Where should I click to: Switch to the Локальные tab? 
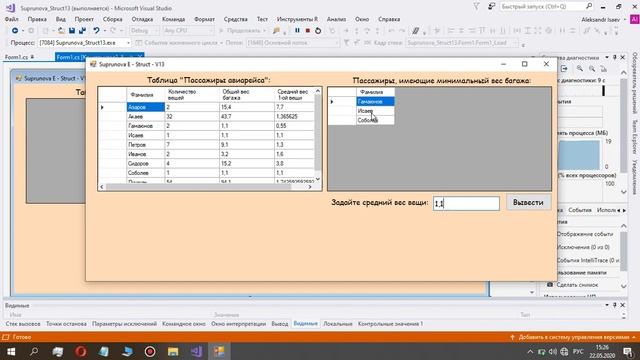tap(338, 324)
